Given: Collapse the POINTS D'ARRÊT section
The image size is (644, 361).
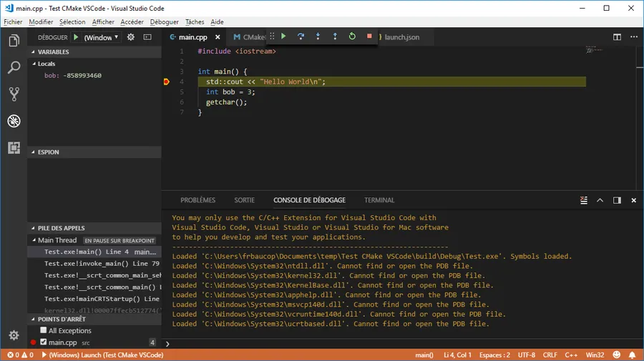Looking at the screenshot, I should (94, 319).
